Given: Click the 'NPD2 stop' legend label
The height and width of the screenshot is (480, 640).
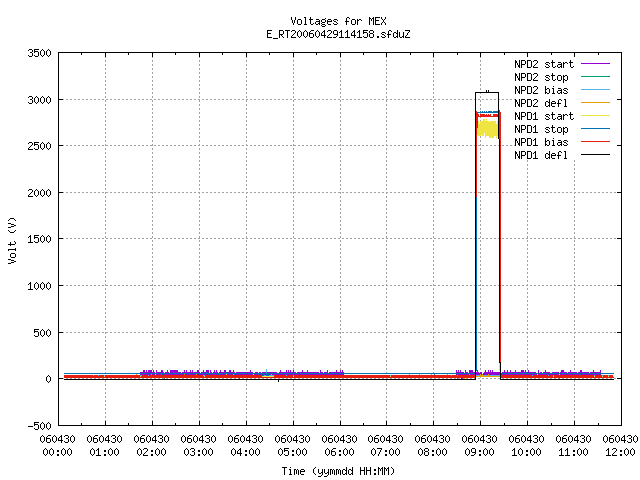Looking at the screenshot, I should [x=541, y=77].
